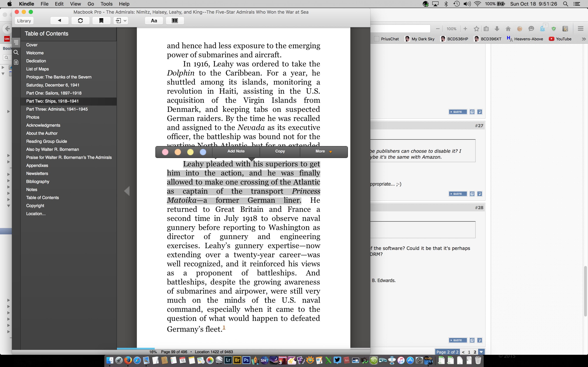Click Copy in the highlight popup

[280, 151]
